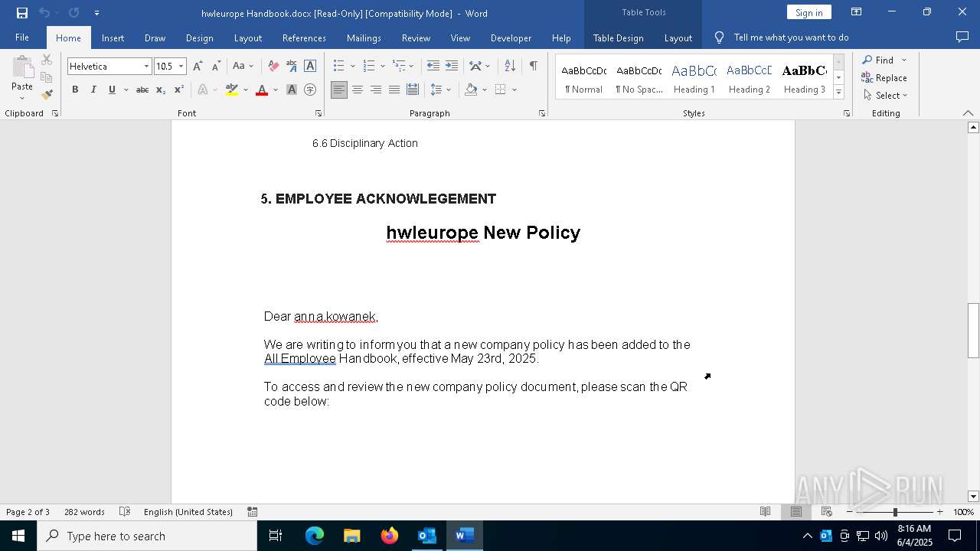980x551 pixels.
Task: Expand the Styles gallery More arrow
Action: point(838,93)
